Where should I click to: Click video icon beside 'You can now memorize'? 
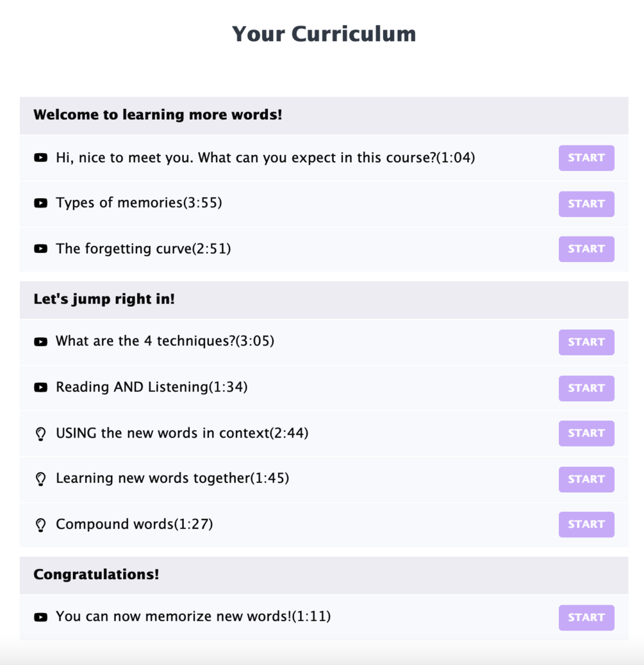click(40, 617)
